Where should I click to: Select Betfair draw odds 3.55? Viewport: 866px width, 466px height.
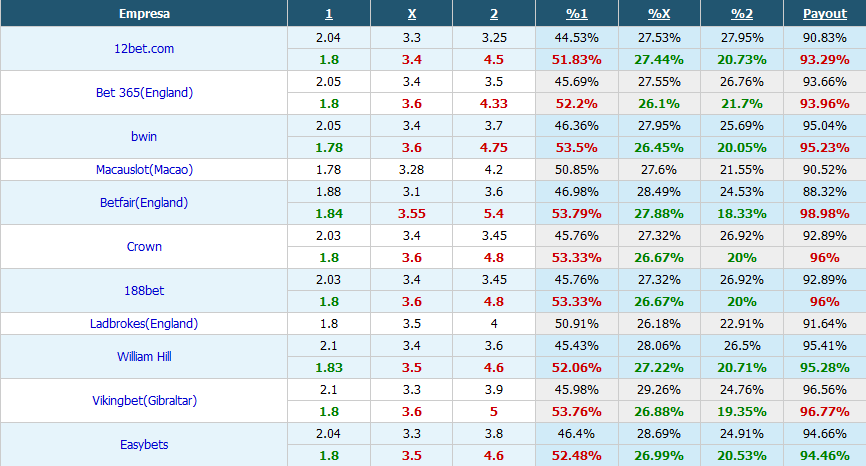coord(411,214)
